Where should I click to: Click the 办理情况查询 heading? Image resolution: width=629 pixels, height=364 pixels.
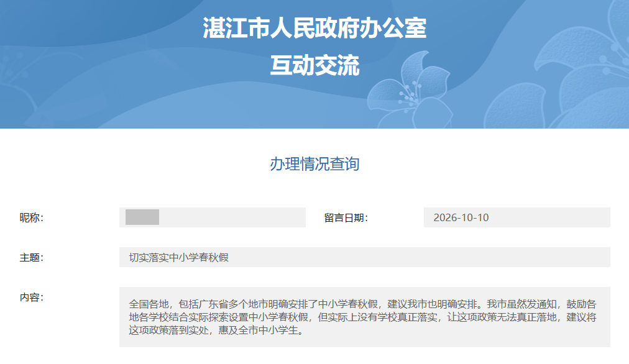pos(314,163)
